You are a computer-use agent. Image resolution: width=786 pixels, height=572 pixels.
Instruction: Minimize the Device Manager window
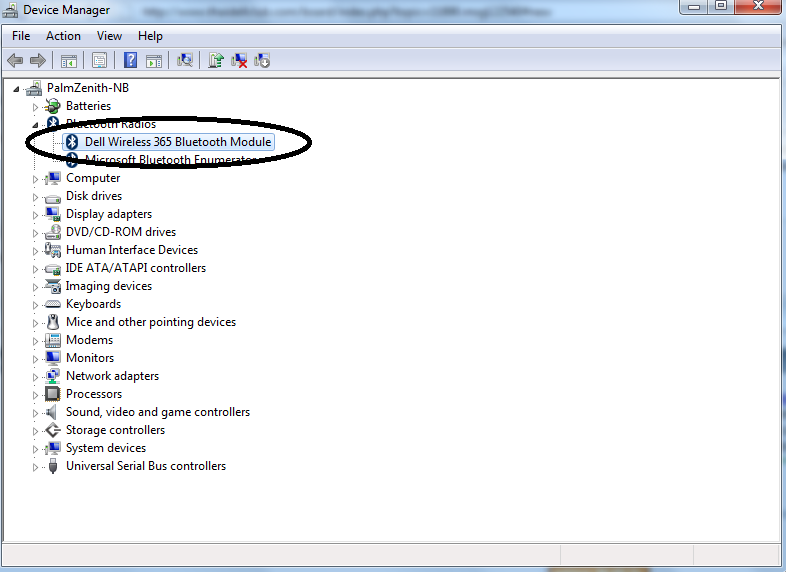694,7
